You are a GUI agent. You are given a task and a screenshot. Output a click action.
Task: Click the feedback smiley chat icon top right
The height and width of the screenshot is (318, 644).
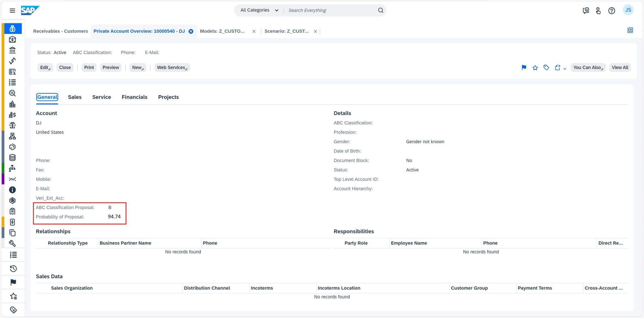585,10
